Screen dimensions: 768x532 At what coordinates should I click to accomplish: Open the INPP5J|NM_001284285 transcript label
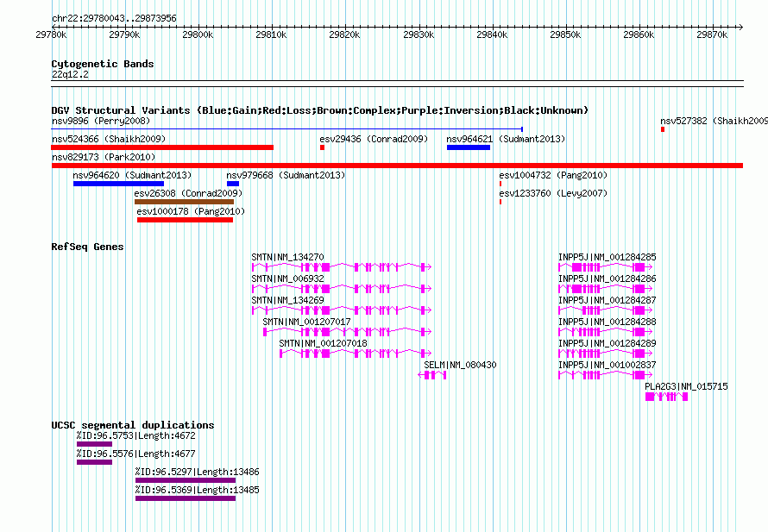point(607,257)
